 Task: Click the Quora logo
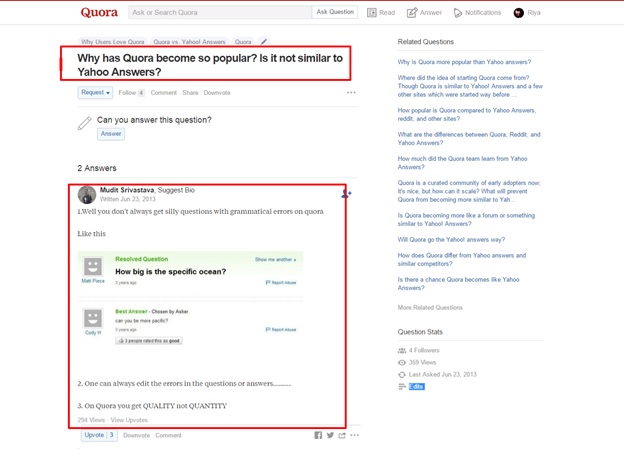99,13
